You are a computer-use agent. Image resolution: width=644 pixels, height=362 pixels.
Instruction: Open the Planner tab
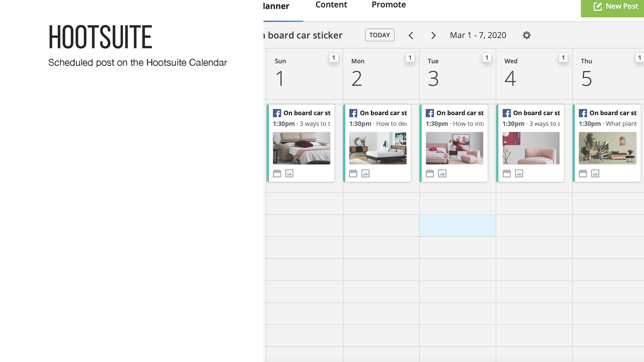point(276,6)
